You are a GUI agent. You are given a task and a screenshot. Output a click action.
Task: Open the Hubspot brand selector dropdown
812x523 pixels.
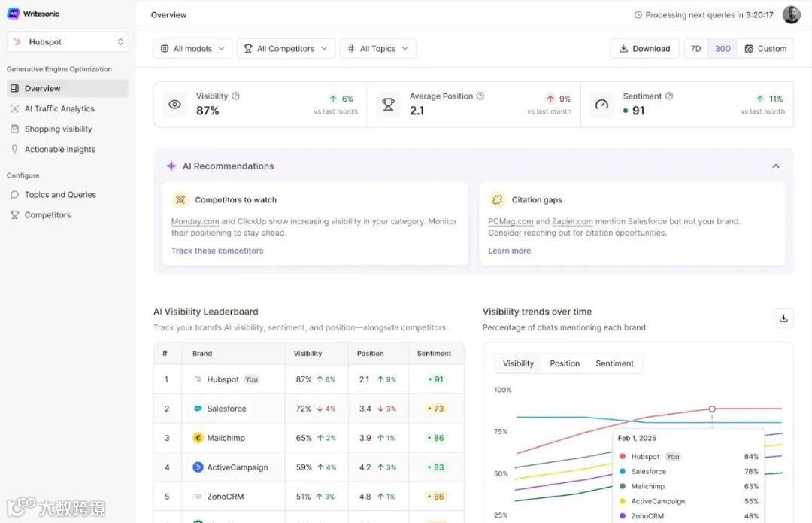(x=68, y=42)
